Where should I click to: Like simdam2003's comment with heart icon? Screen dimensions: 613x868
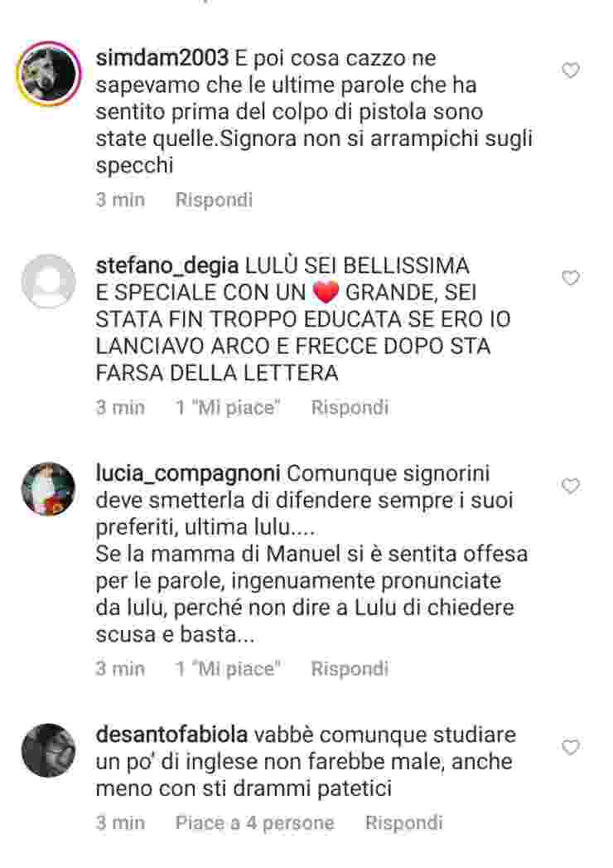[x=571, y=70]
